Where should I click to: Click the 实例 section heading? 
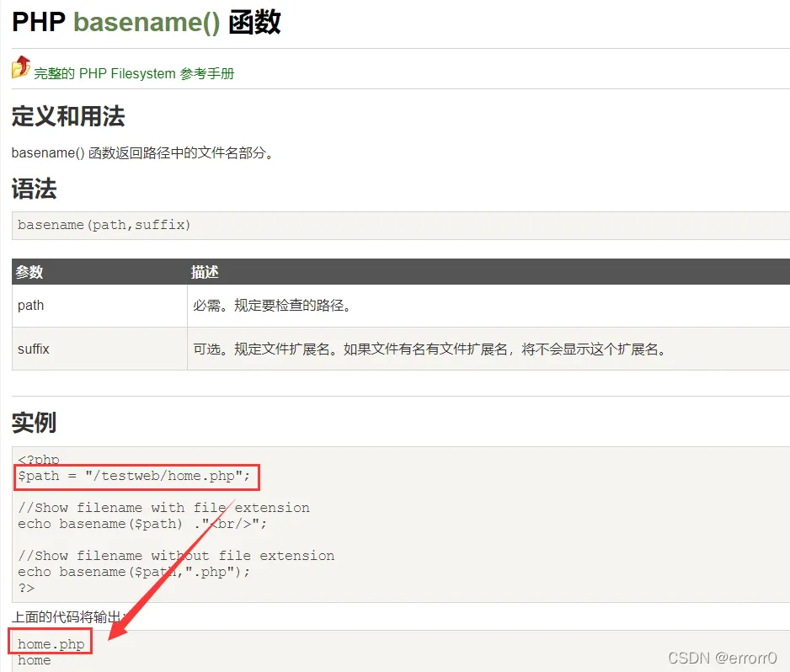[x=34, y=423]
